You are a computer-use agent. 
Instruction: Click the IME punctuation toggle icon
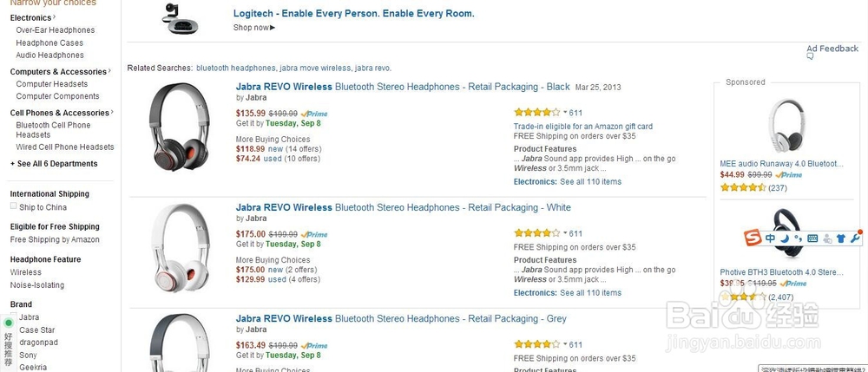pos(798,239)
